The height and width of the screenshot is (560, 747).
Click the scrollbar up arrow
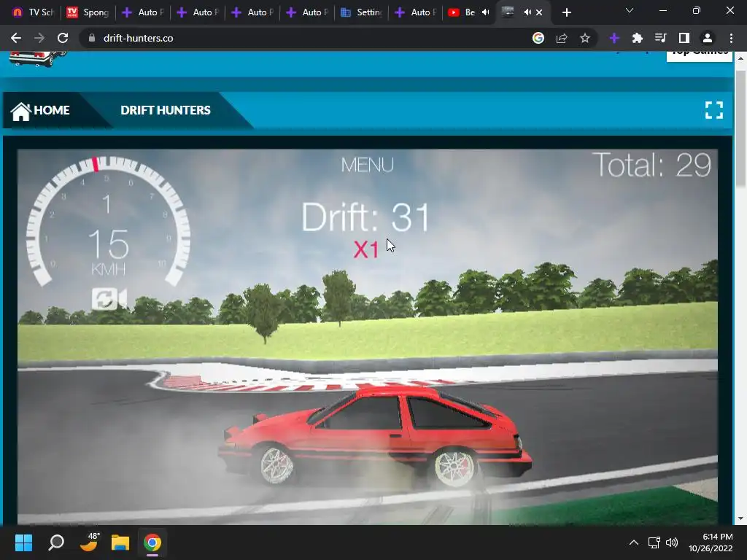(x=740, y=58)
